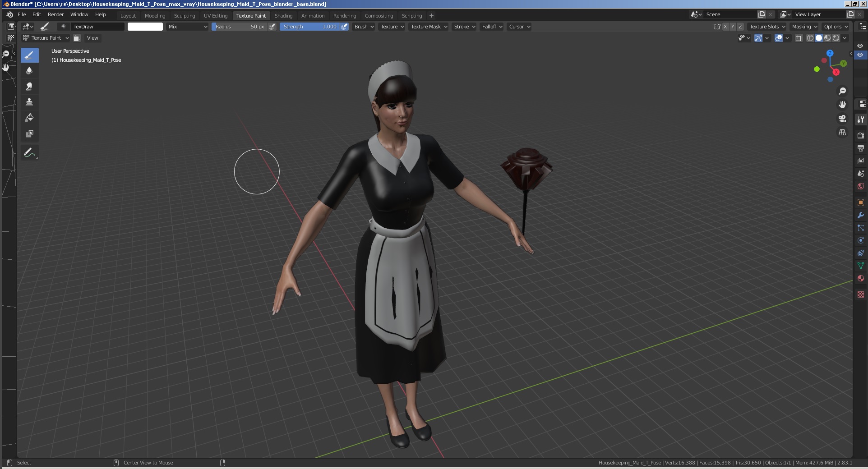This screenshot has width=868, height=469.
Task: Toggle viewport overlays button
Action: coord(779,38)
